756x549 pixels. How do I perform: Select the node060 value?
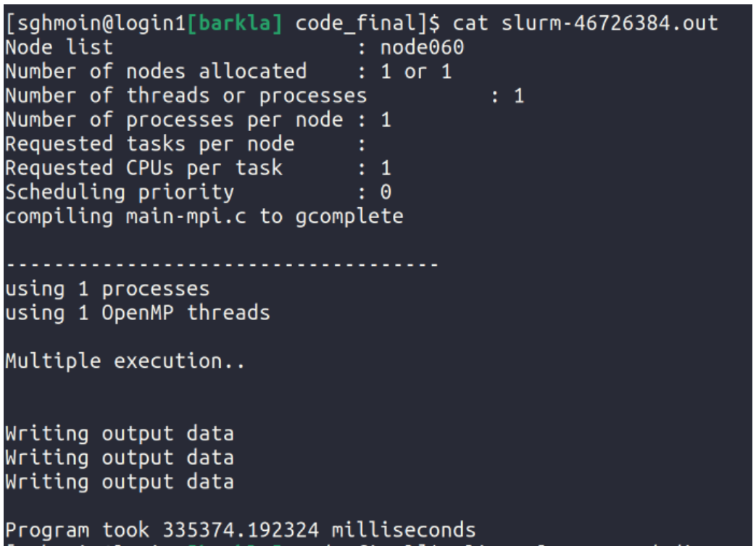coord(422,48)
